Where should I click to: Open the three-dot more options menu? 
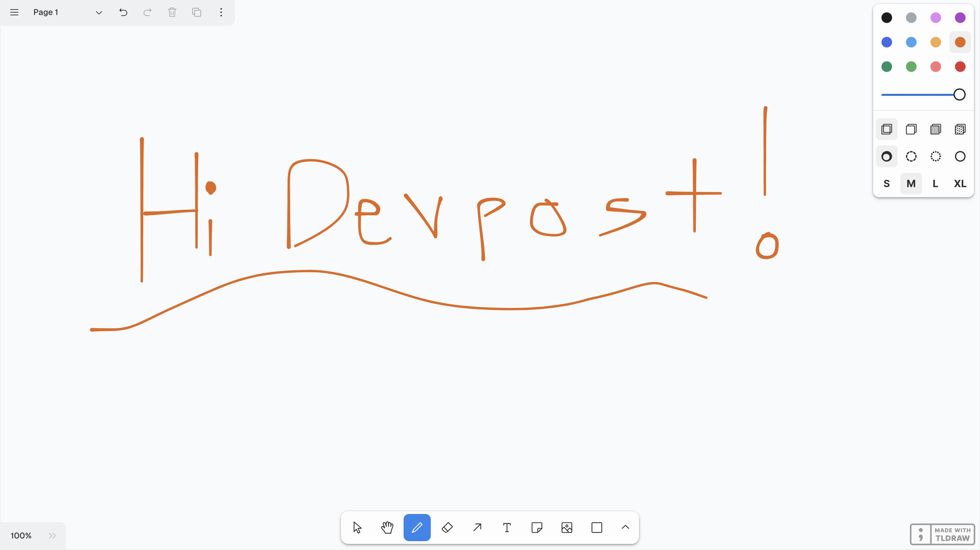pos(221,13)
